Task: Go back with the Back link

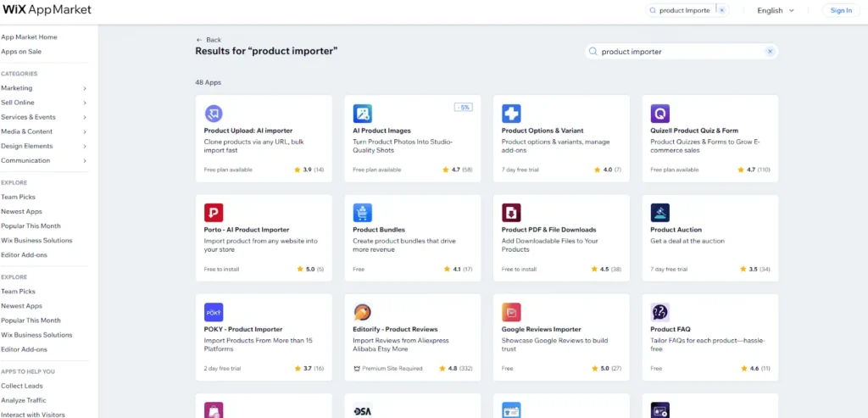Action: click(209, 40)
